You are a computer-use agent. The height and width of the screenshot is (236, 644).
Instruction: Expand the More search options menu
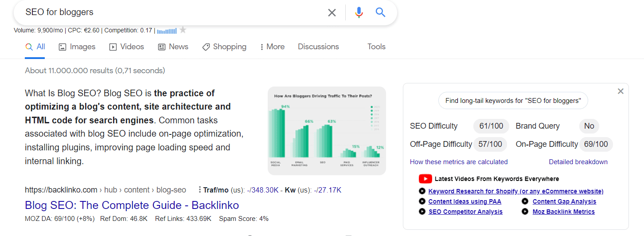pos(273,47)
